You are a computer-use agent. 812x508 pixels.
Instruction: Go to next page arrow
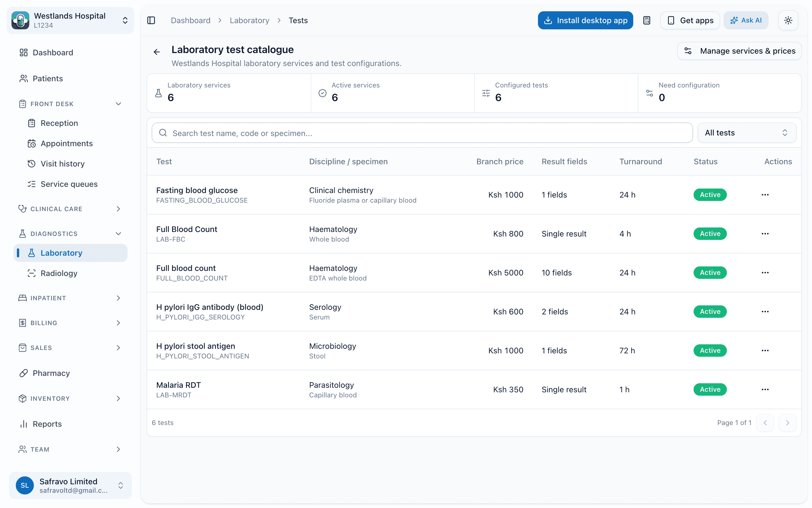point(787,423)
